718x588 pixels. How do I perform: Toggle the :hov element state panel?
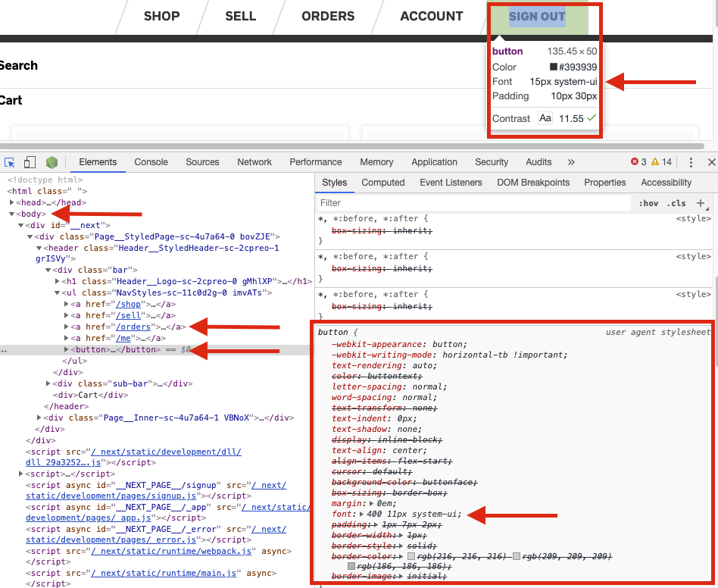pos(648,203)
